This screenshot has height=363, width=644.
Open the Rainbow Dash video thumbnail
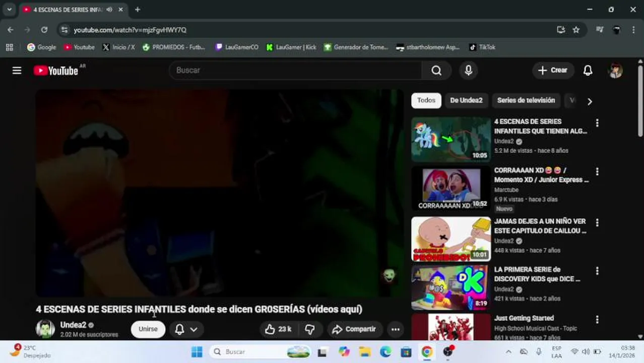point(451,140)
